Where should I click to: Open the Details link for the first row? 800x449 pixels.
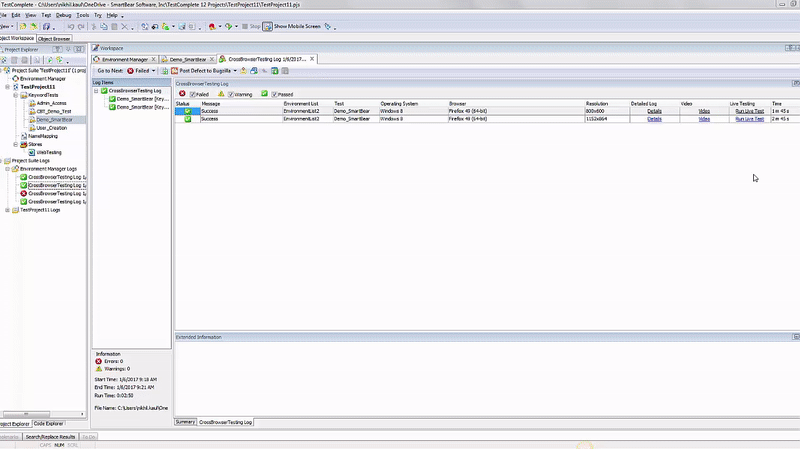(654, 111)
